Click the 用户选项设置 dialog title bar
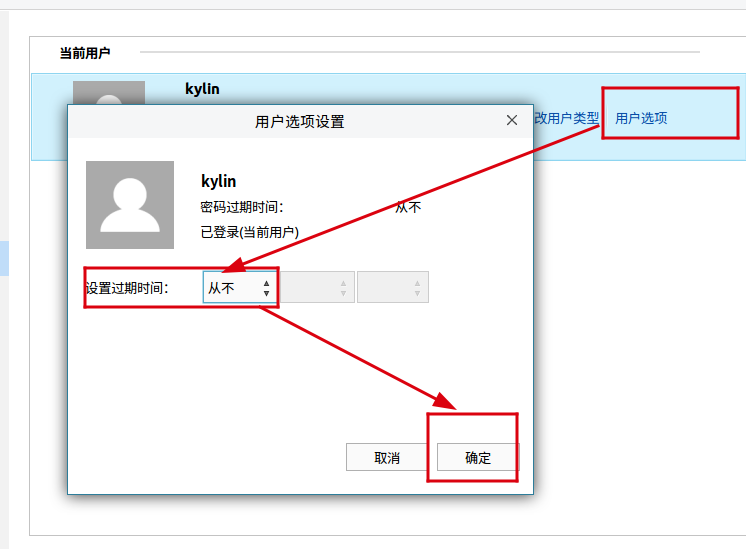The height and width of the screenshot is (549, 746). click(300, 121)
